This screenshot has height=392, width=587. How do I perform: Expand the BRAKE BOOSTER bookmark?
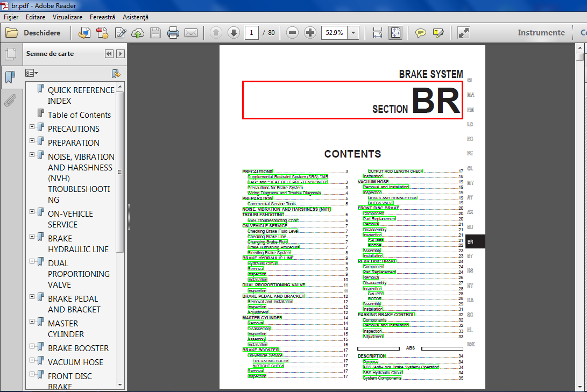tap(32, 346)
